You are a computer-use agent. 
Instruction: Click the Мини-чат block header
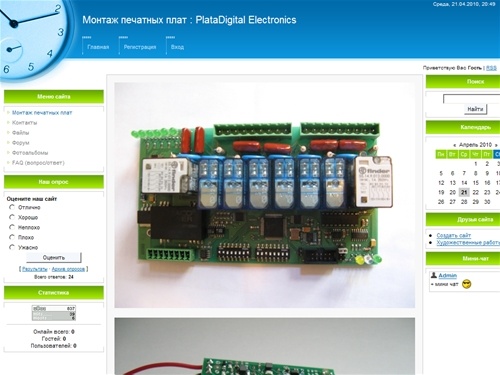(x=463, y=258)
